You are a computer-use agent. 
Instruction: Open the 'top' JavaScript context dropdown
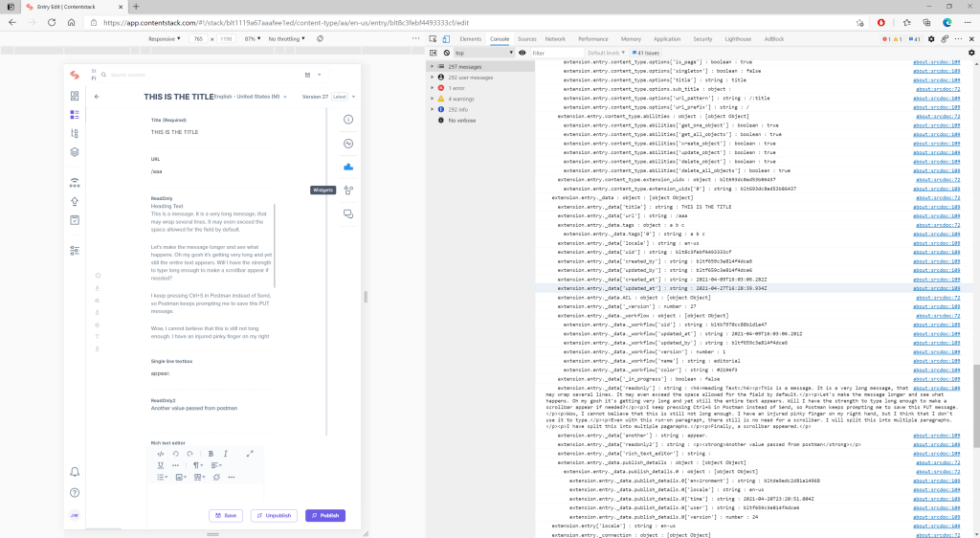[x=481, y=53]
